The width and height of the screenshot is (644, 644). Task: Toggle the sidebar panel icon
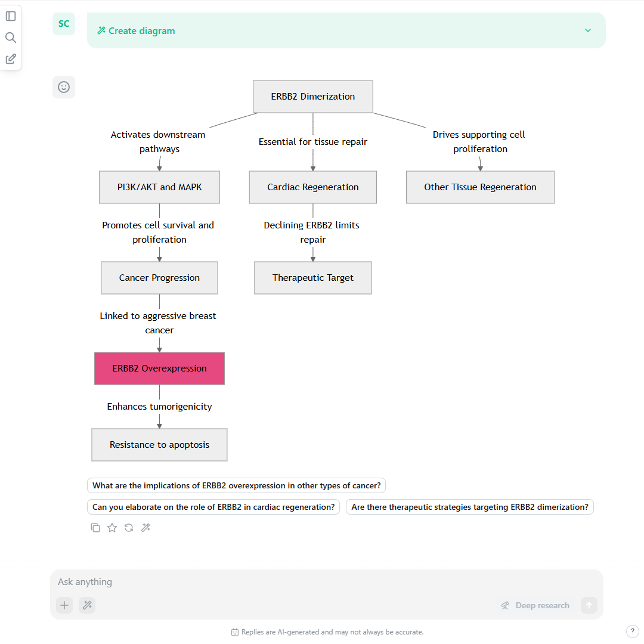point(11,17)
